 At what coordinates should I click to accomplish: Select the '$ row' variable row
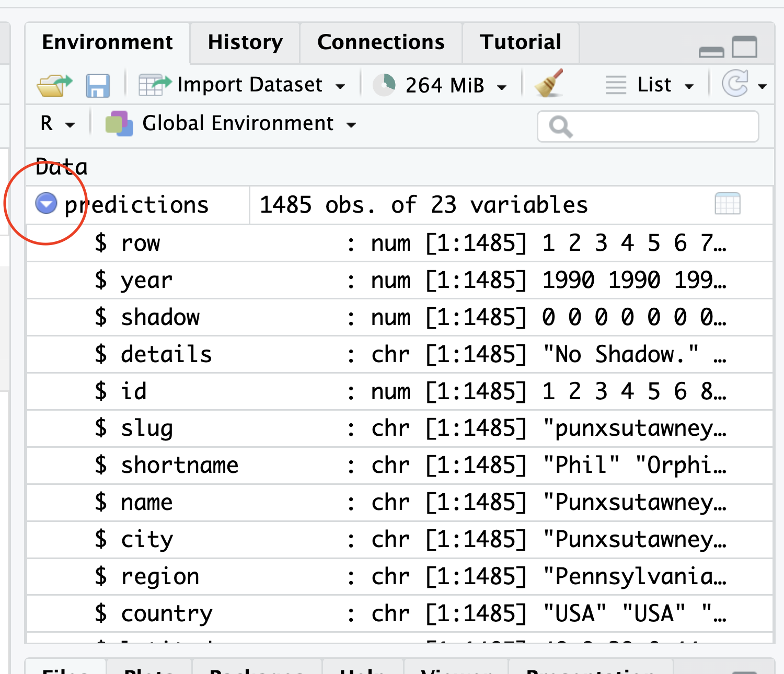pos(400,243)
